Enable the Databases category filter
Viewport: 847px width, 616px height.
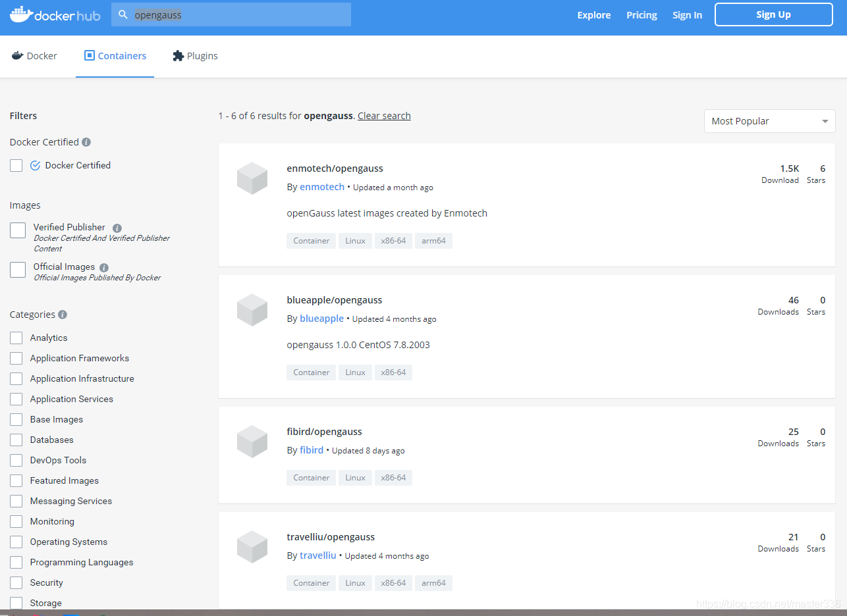[x=16, y=440]
